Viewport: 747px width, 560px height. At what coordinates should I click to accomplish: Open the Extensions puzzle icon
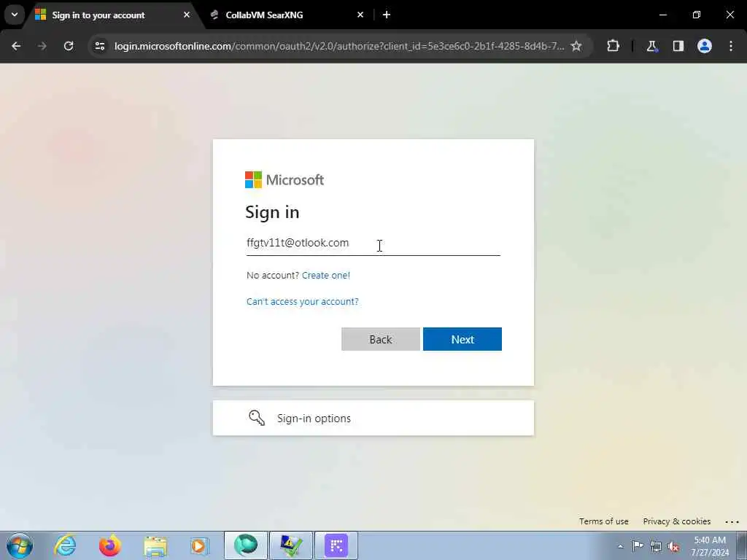(x=613, y=46)
